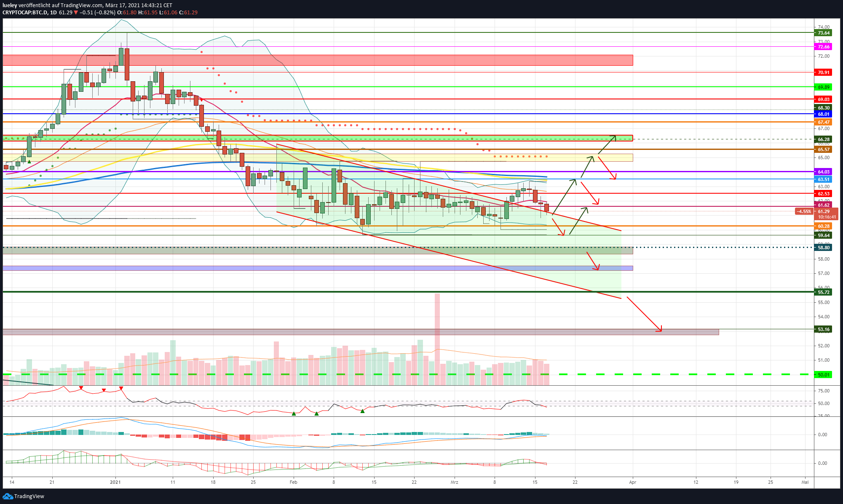Open the author name lueley
This screenshot has width=843, height=504.
pyautogui.click(x=10, y=5)
